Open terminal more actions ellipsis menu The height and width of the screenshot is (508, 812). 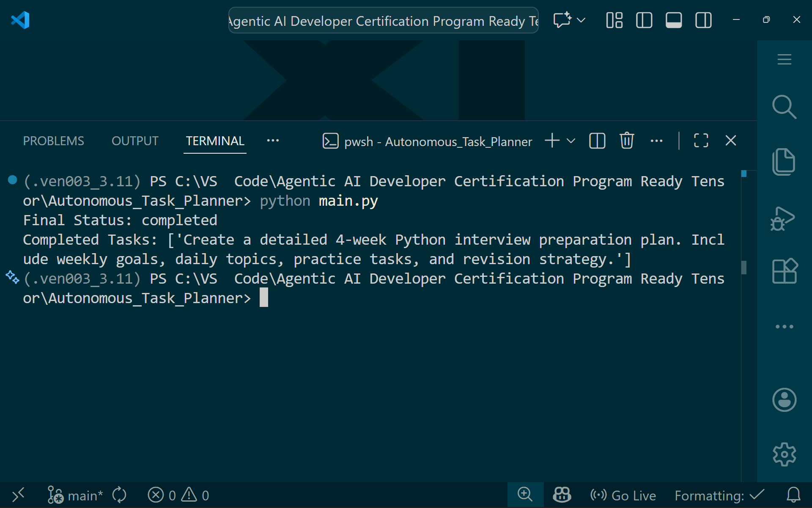(x=656, y=141)
